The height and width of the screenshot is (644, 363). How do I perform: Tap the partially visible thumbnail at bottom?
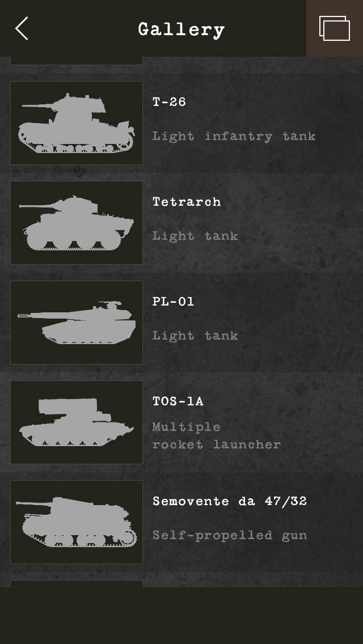(x=77, y=584)
